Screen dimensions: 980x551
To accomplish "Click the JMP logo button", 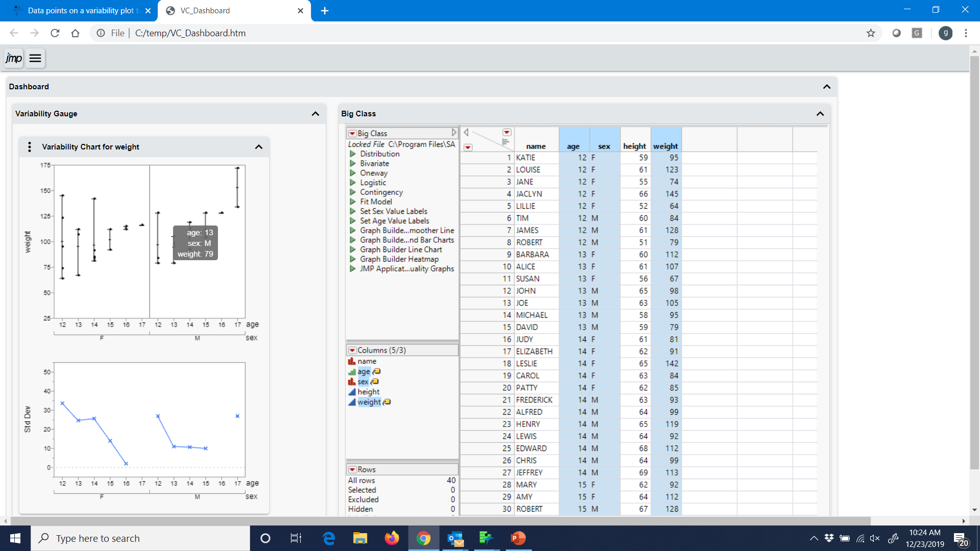I will click(14, 58).
